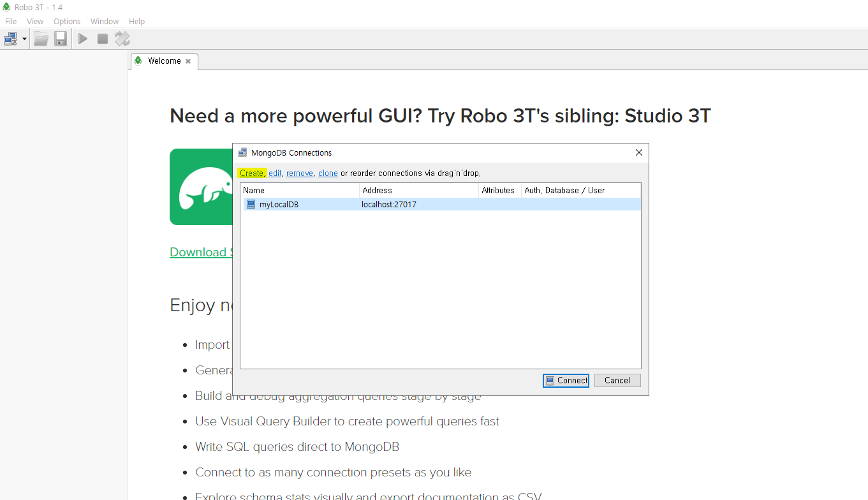Click the save floppy-disk toolbar icon
The height and width of the screenshot is (500, 868).
[x=61, y=39]
